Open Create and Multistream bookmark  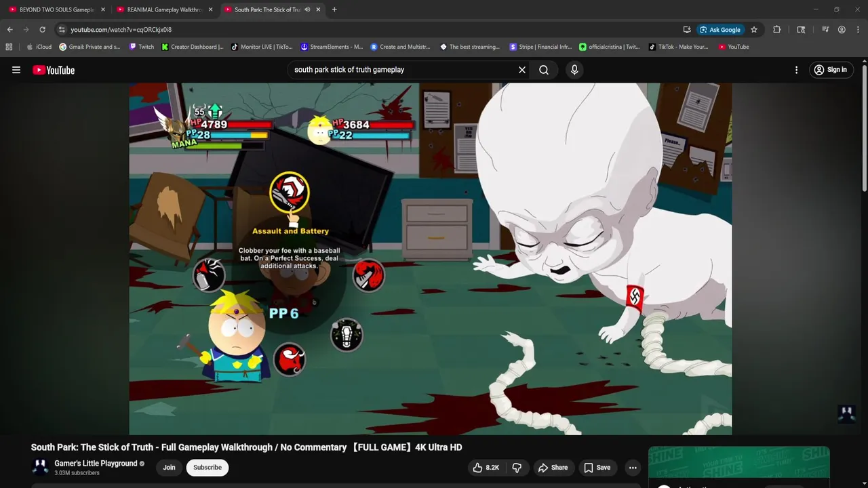pos(401,47)
